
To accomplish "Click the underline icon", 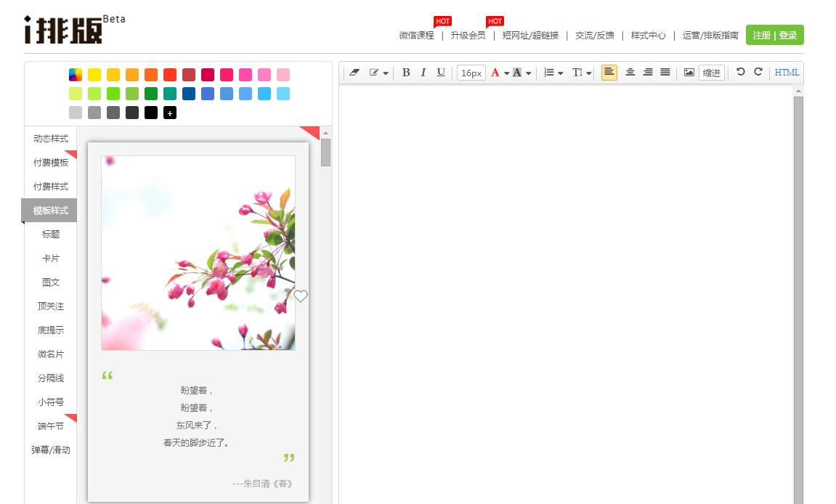I will 441,73.
